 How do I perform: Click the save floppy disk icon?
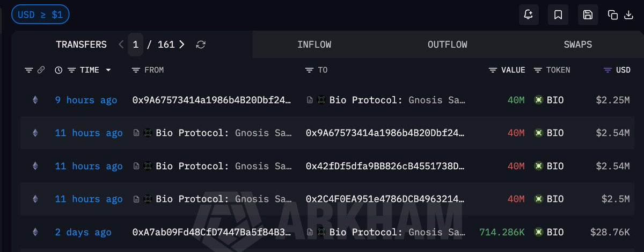(x=588, y=15)
